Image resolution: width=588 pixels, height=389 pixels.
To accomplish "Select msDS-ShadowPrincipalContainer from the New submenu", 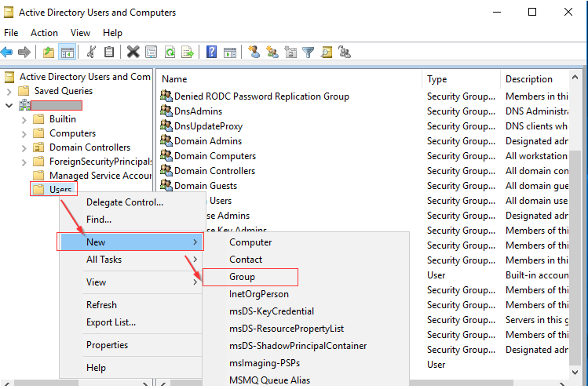I will point(305,346).
